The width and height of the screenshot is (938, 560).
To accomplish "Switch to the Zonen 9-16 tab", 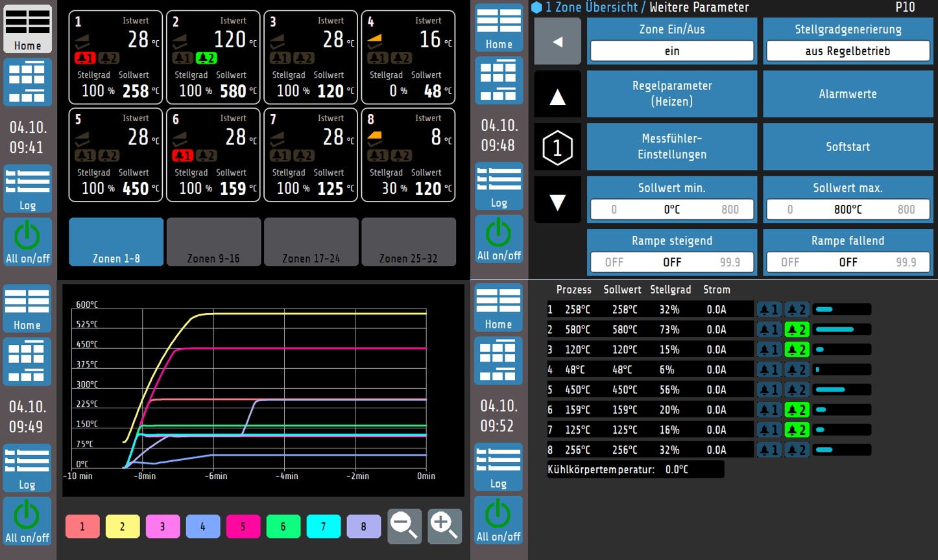I will coord(213,242).
